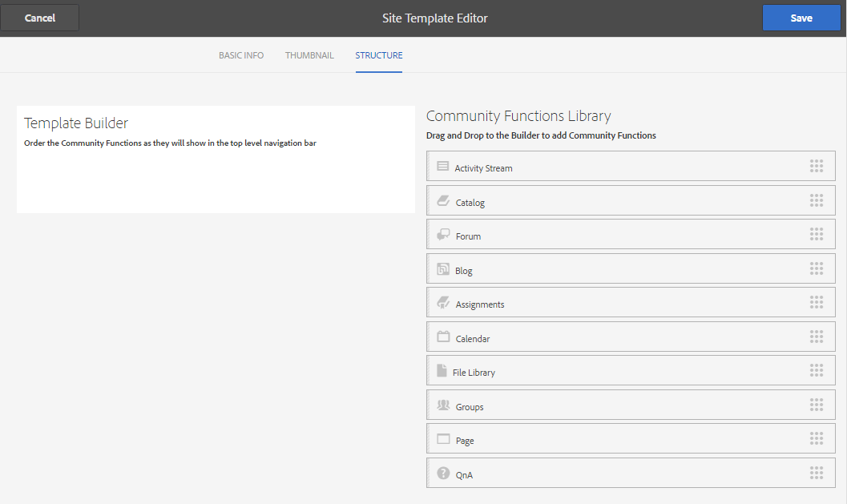Screen dimensions: 847x504
Task: Grab the Forum row drag handle
Action: [x=817, y=234]
